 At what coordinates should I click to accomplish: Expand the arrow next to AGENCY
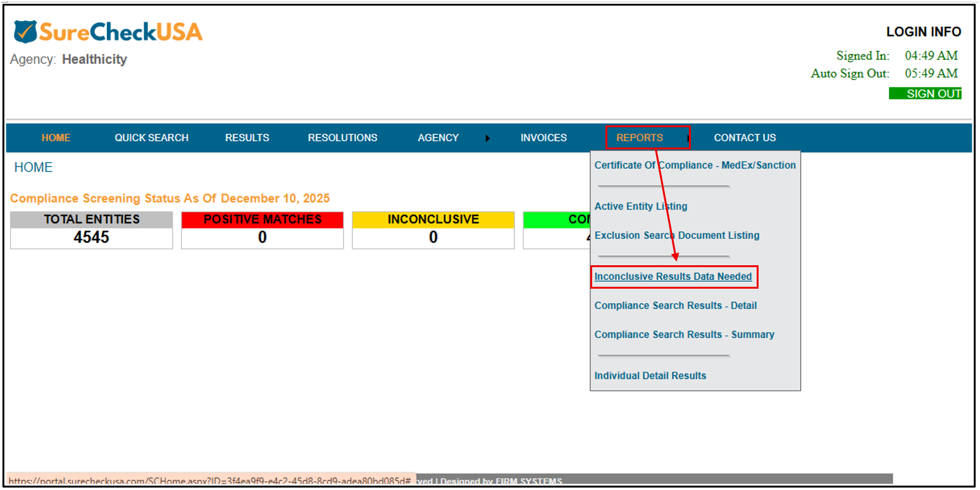click(488, 138)
